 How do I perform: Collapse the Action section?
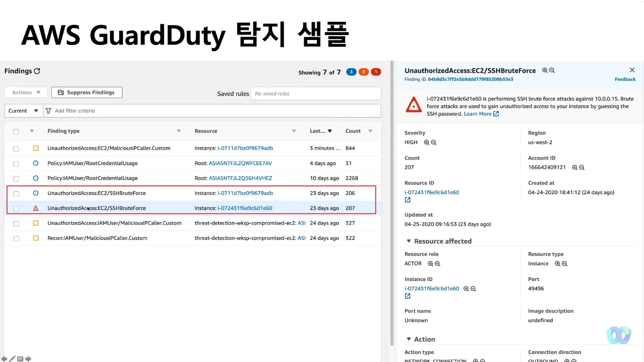click(408, 339)
